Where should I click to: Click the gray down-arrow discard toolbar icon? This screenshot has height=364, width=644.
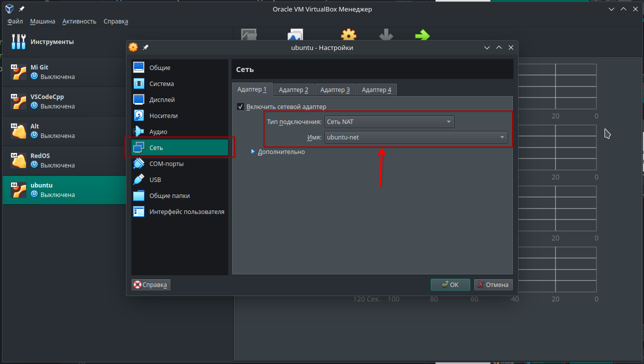(x=385, y=35)
